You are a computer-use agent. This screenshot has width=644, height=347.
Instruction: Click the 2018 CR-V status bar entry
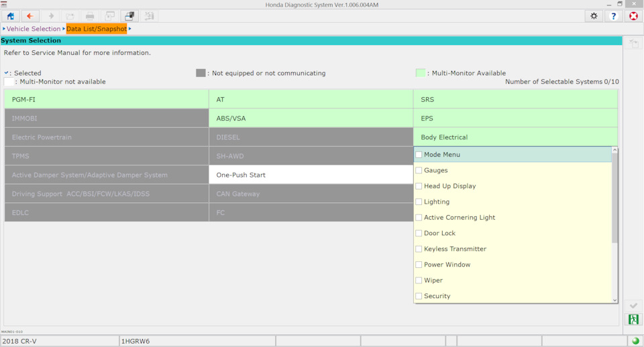(x=60, y=341)
